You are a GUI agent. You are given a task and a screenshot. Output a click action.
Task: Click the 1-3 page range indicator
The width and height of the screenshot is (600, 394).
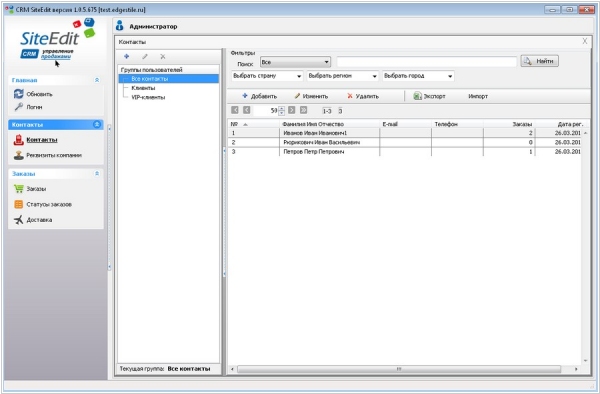[x=327, y=111]
